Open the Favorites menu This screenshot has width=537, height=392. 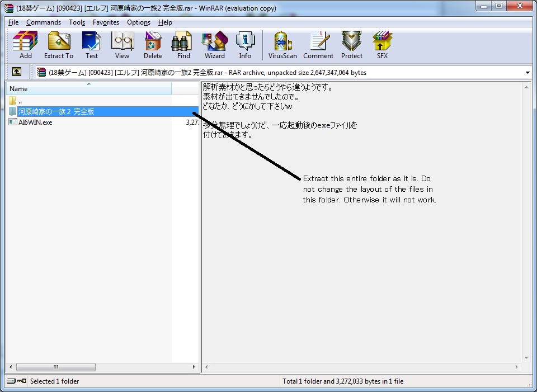106,22
